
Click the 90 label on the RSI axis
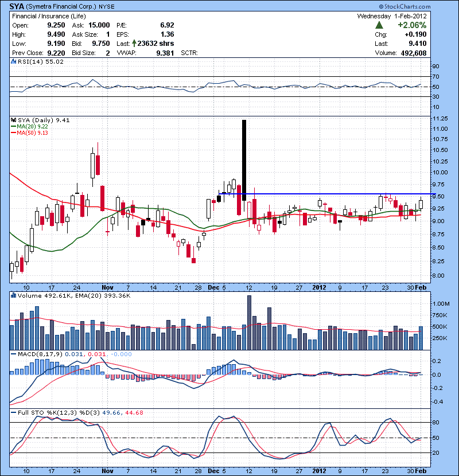[436, 66]
